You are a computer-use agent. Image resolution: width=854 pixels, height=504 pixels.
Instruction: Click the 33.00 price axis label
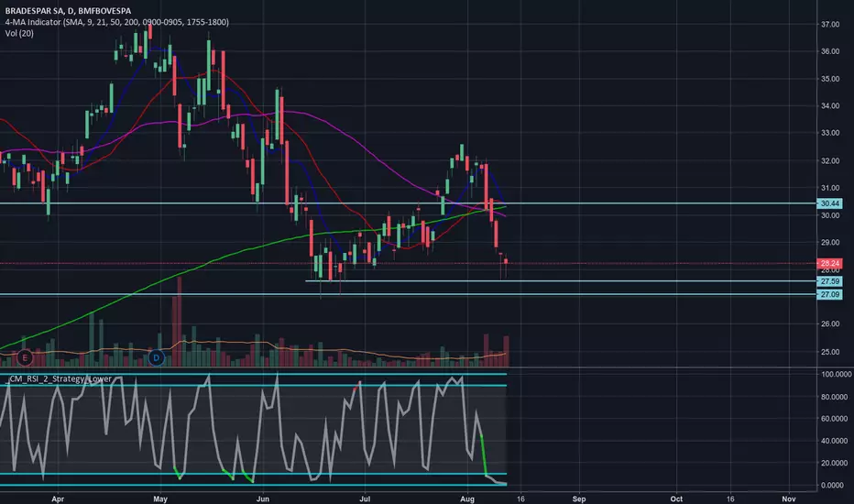[830, 133]
